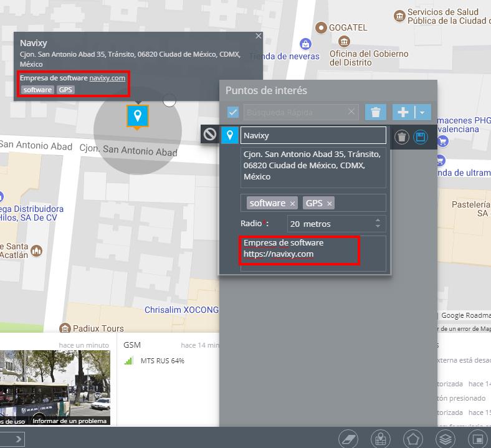Click the Google Roadmap label
Viewport: 491px width, 448px height.
click(x=466, y=315)
